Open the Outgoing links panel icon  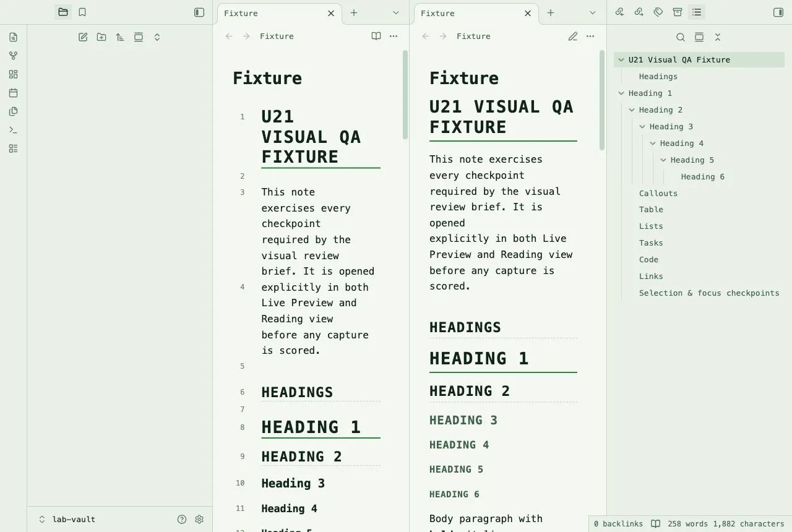coord(639,12)
